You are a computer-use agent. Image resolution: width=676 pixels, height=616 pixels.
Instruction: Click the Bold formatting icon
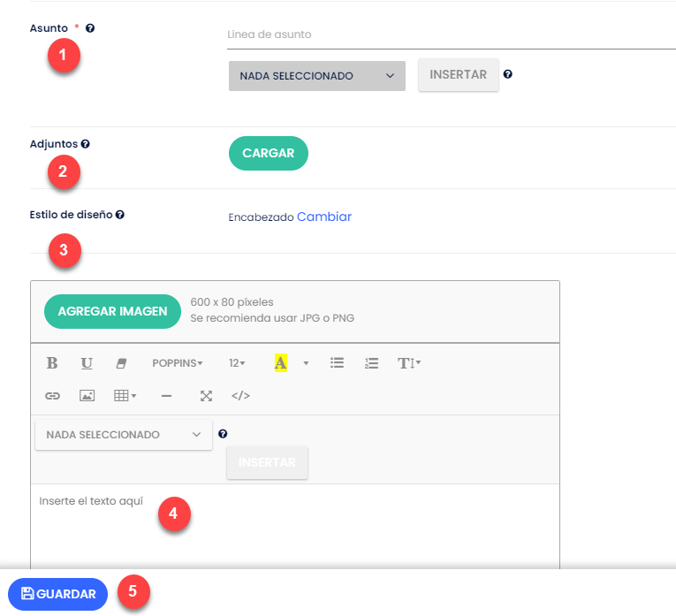click(x=52, y=363)
